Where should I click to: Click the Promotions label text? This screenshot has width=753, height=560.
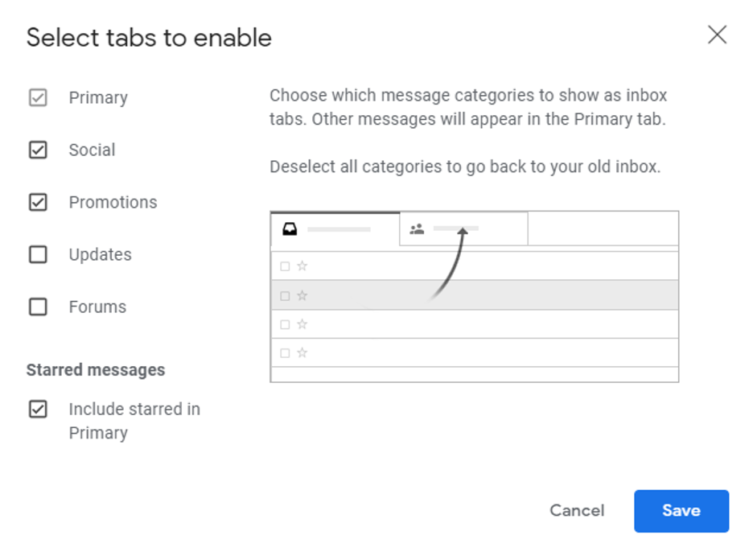click(x=113, y=202)
